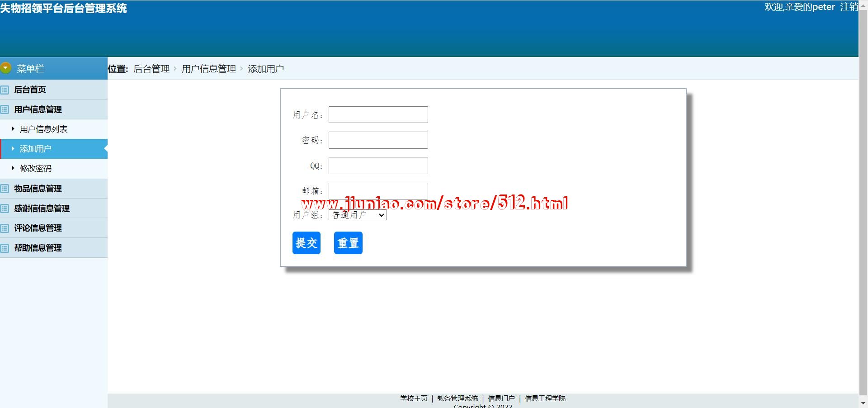Expand the 物品信息管理 menu section

[54, 189]
